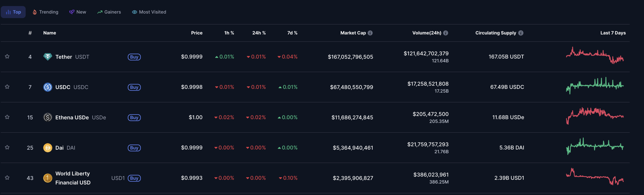Click the USDC coin logo

tap(48, 87)
